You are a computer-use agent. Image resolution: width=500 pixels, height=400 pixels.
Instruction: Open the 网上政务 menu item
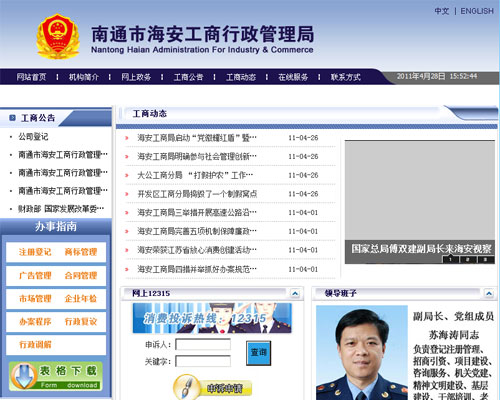pyautogui.click(x=136, y=77)
